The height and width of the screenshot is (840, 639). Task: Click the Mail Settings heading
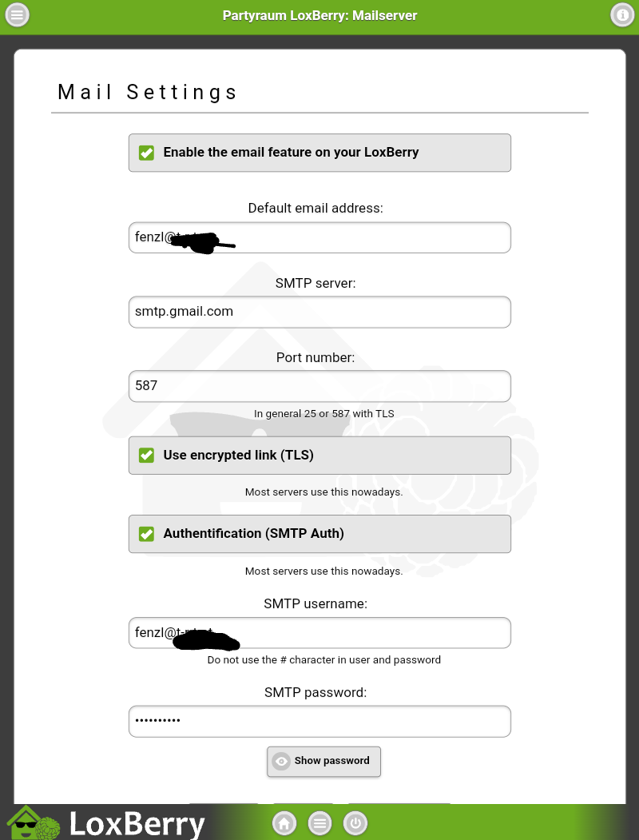tap(148, 92)
